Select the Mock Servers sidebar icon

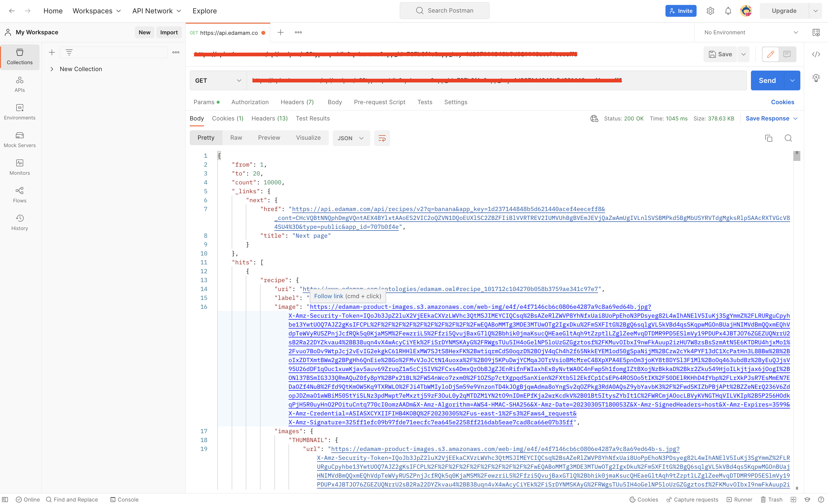click(20, 139)
